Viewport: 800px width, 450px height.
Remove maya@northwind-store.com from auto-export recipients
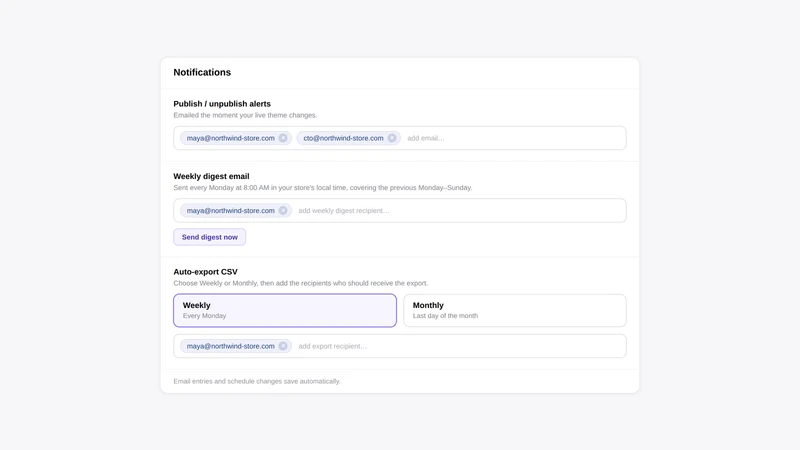point(283,346)
